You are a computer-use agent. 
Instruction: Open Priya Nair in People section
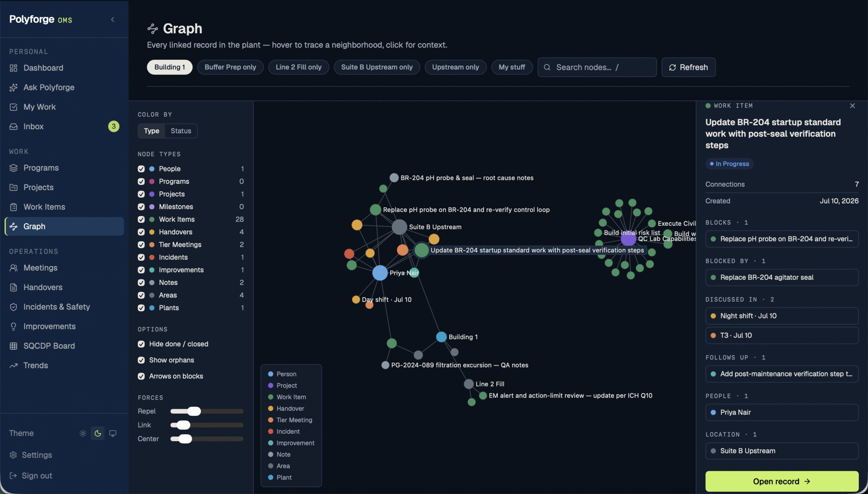coord(782,412)
